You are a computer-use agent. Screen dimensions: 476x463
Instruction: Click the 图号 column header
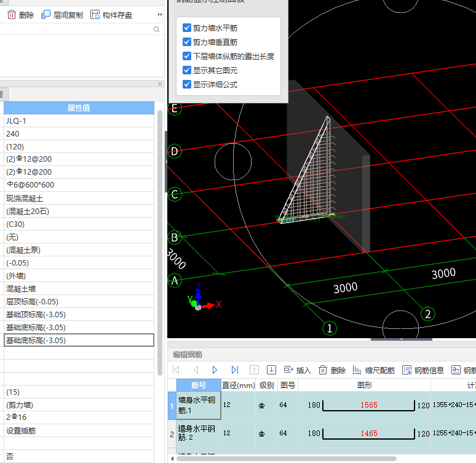[287, 385]
